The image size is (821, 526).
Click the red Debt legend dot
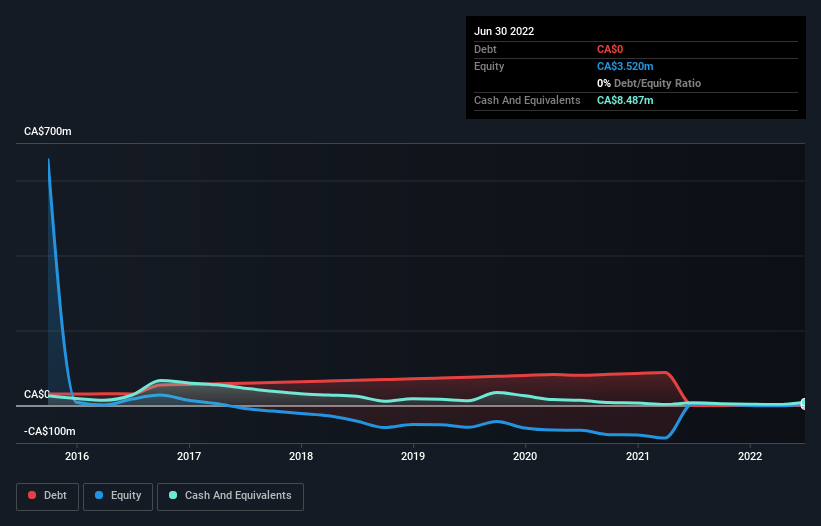click(32, 495)
